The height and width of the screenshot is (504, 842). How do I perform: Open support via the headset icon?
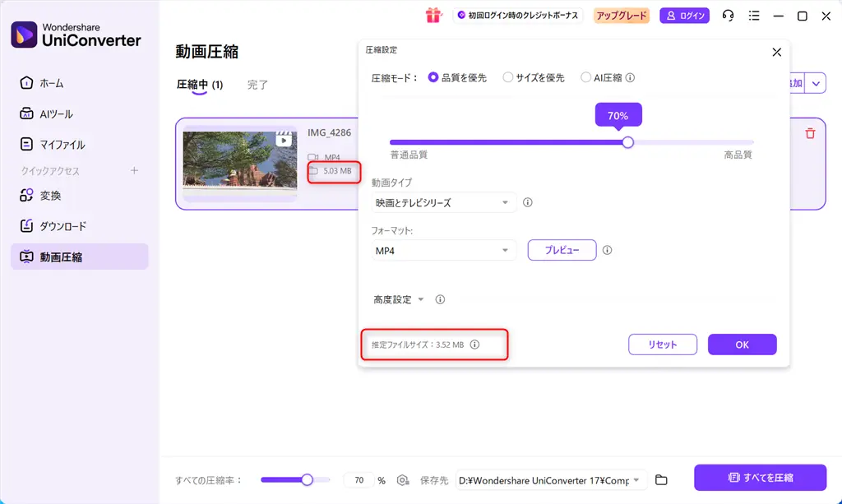pyautogui.click(x=728, y=15)
